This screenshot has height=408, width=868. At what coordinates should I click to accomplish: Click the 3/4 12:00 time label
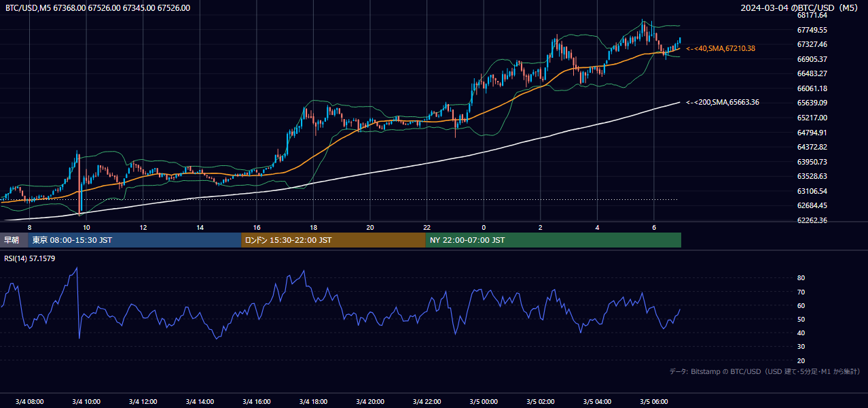coord(143,402)
